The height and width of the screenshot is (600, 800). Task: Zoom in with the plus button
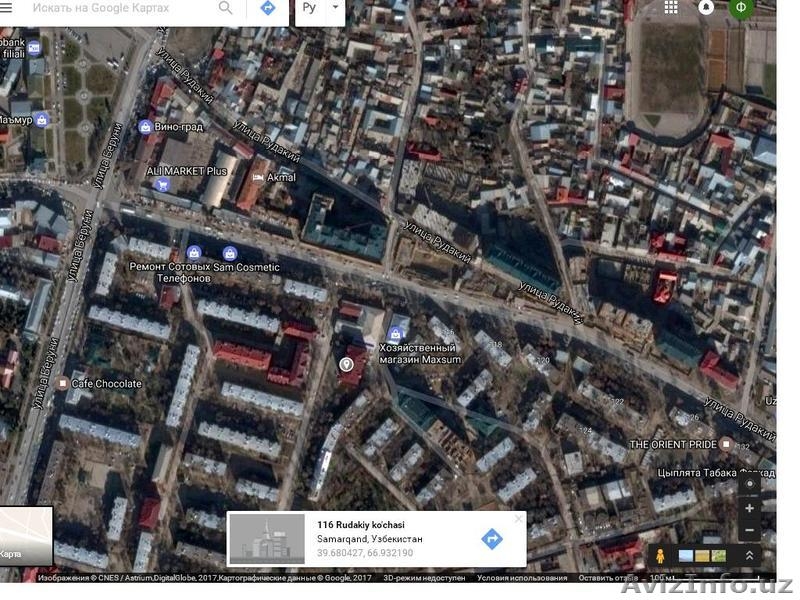click(750, 508)
